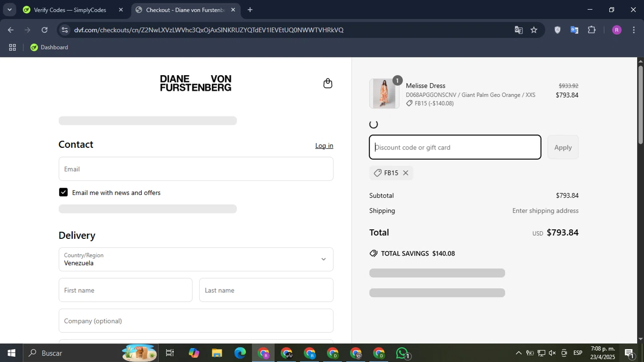Go back to previous page

tap(11, 30)
